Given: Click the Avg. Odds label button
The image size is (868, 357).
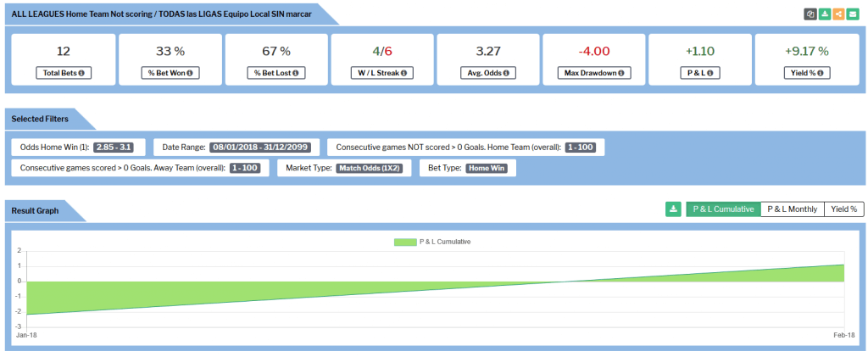Looking at the screenshot, I should tap(488, 73).
